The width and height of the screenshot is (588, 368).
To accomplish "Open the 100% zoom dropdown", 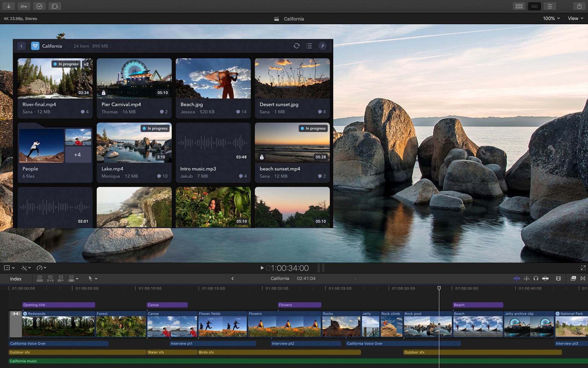I will (x=551, y=18).
